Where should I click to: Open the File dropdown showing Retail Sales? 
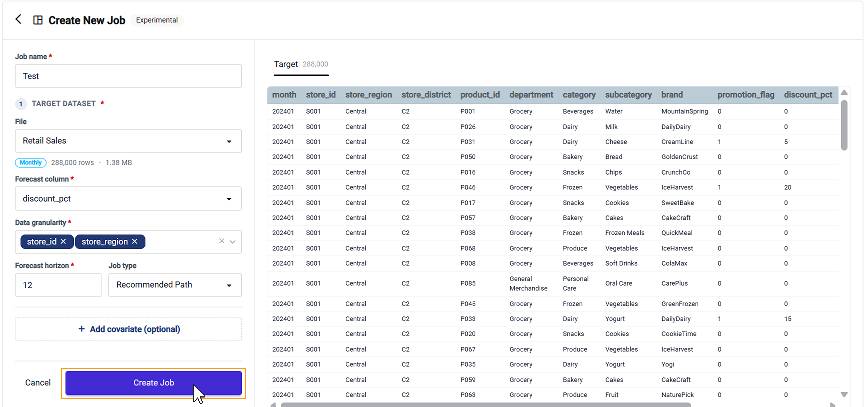(128, 141)
